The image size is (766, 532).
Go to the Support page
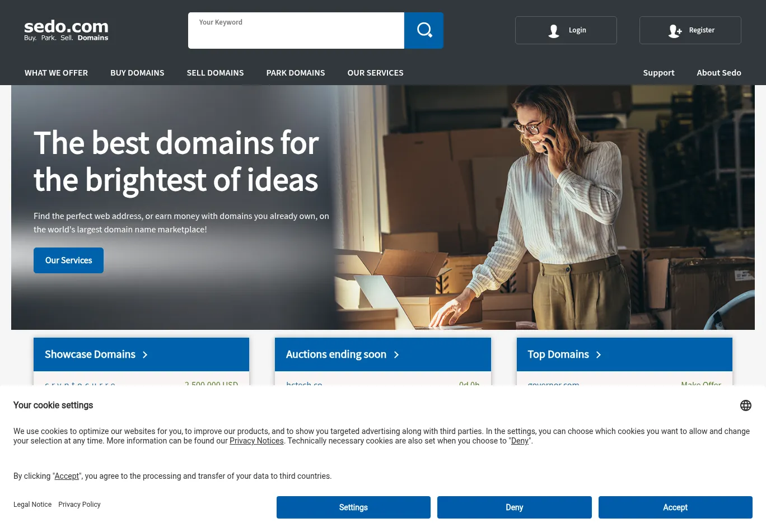pos(658,73)
